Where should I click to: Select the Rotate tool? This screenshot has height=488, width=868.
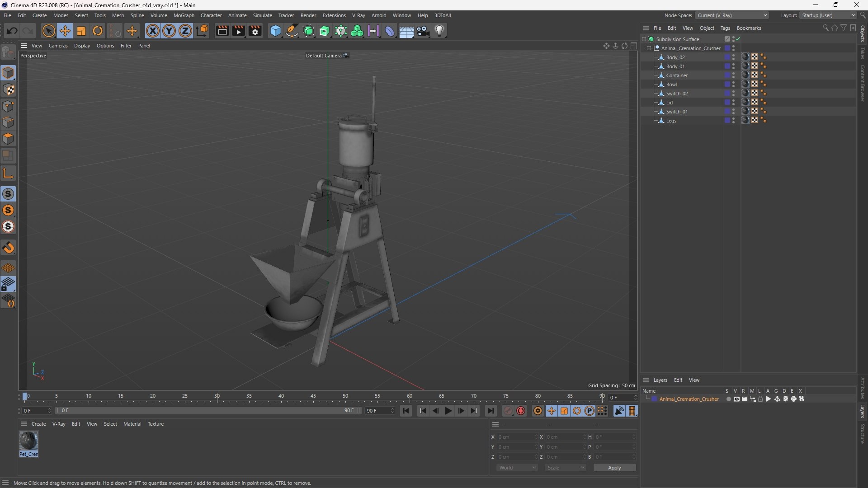(x=98, y=31)
